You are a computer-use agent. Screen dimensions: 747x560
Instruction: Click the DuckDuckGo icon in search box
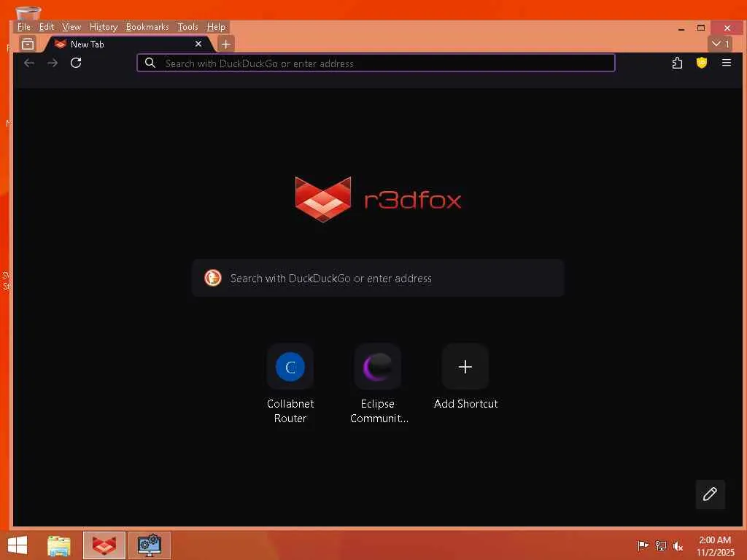pyautogui.click(x=213, y=278)
